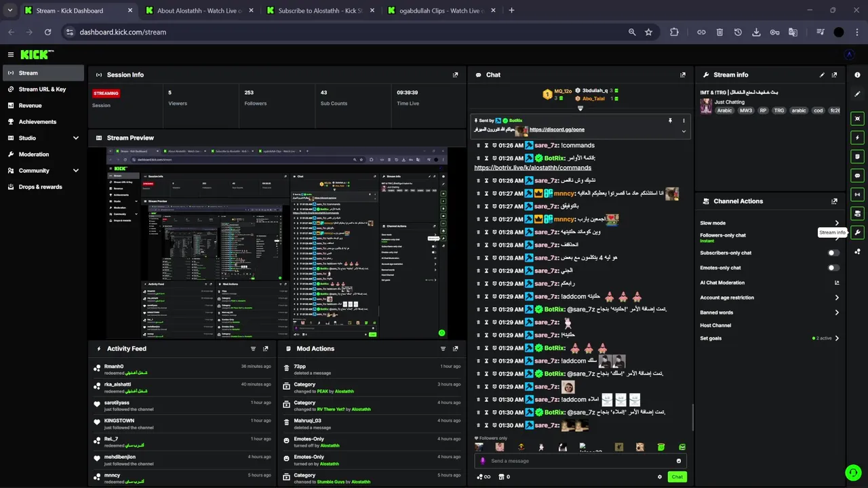Viewport: 868px width, 488px height.
Task: Pop out the Channel Actions panel
Action: (x=834, y=201)
